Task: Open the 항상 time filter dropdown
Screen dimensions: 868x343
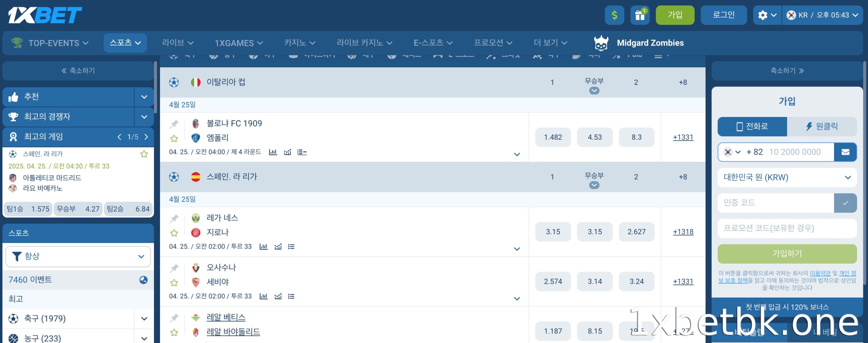Action: click(78, 257)
